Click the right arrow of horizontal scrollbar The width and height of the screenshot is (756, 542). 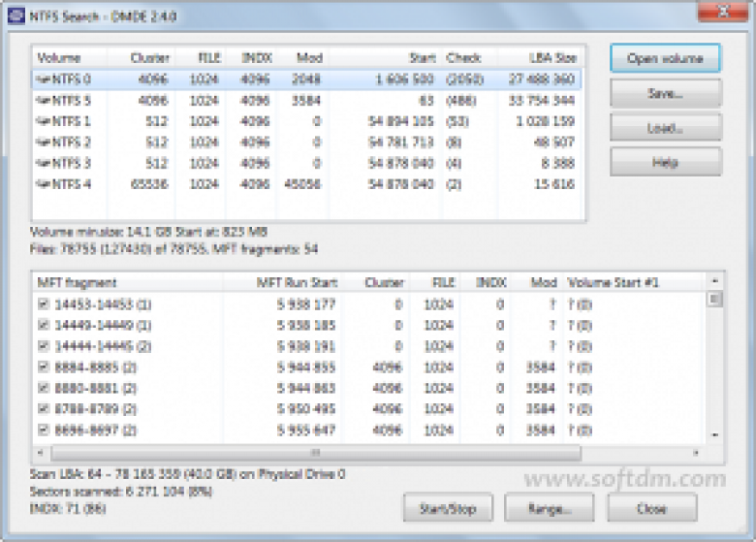point(696,453)
